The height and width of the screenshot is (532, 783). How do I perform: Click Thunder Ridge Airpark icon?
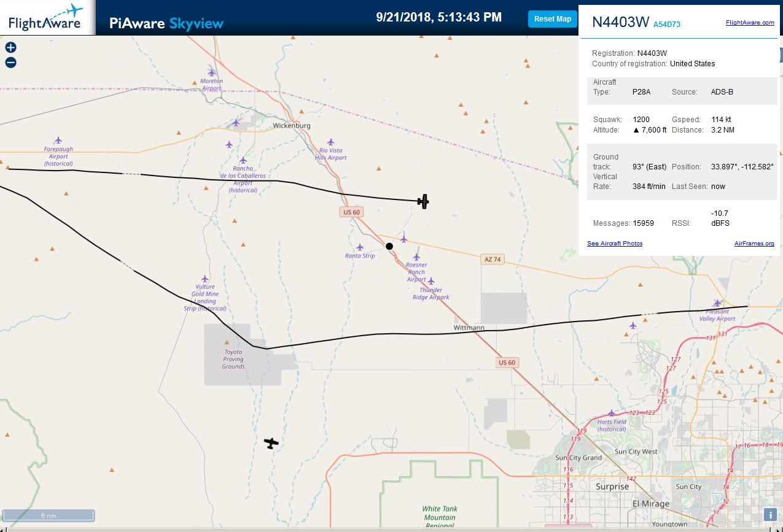(431, 281)
